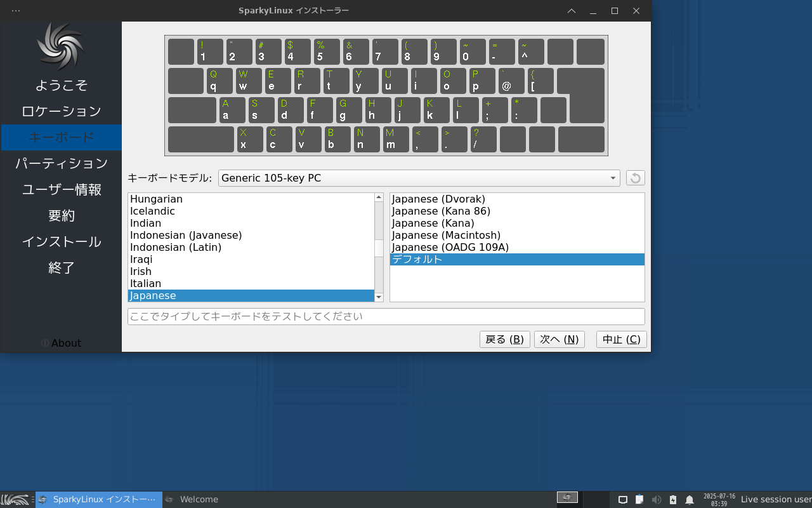This screenshot has width=812, height=508.
Task: Switch to SparkyLinux installer taskbar entry
Action: (99, 499)
